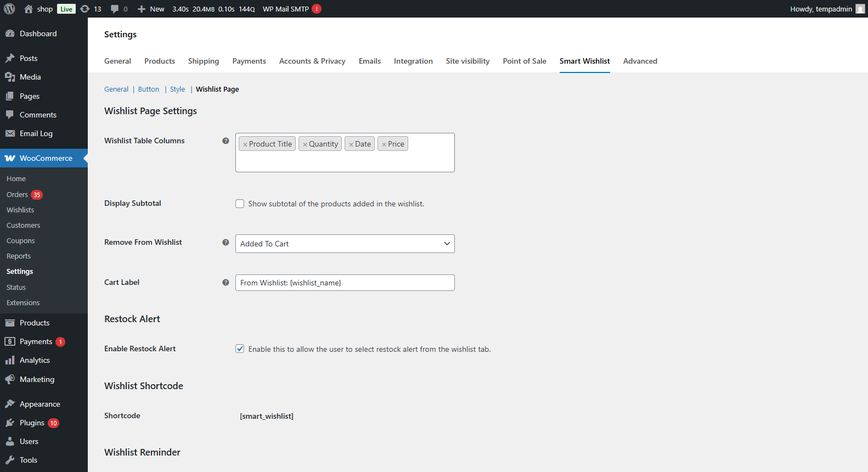
Task: Click the Cart Label text field
Action: coord(345,283)
